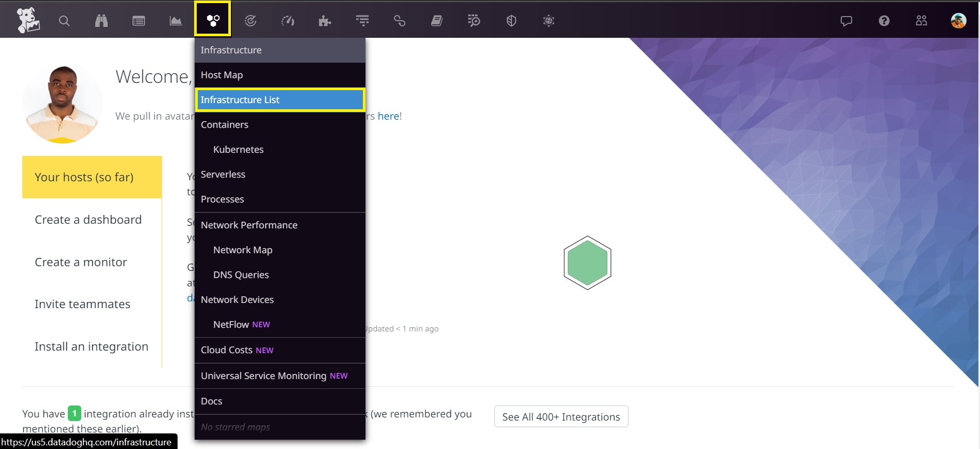Image resolution: width=980 pixels, height=449 pixels.
Task: Open the Events list icon
Action: point(139,21)
